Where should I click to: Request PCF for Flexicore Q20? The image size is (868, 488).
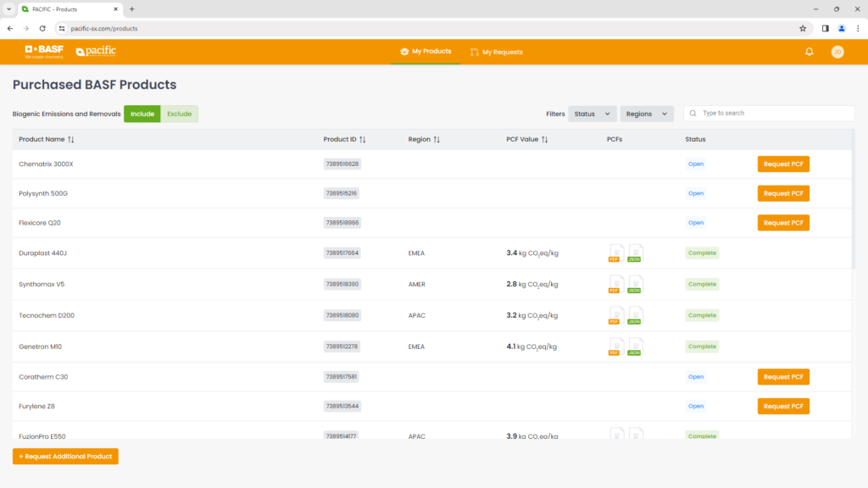pyautogui.click(x=783, y=223)
